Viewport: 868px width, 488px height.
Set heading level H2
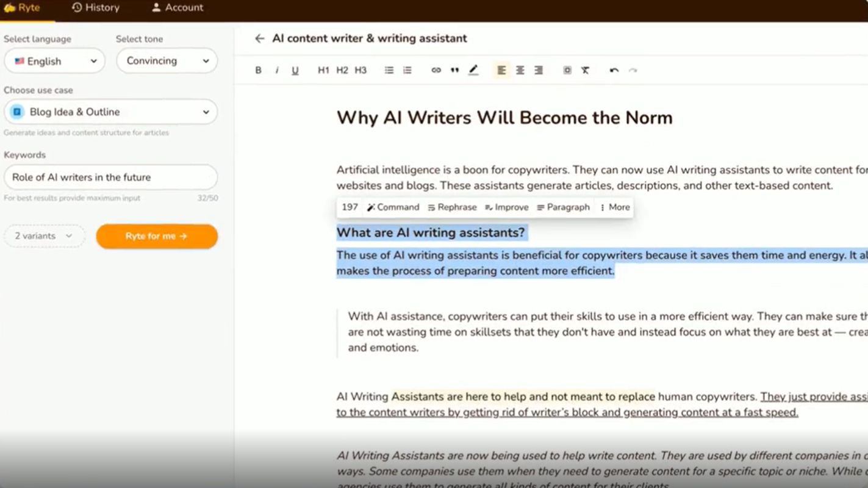coord(342,70)
